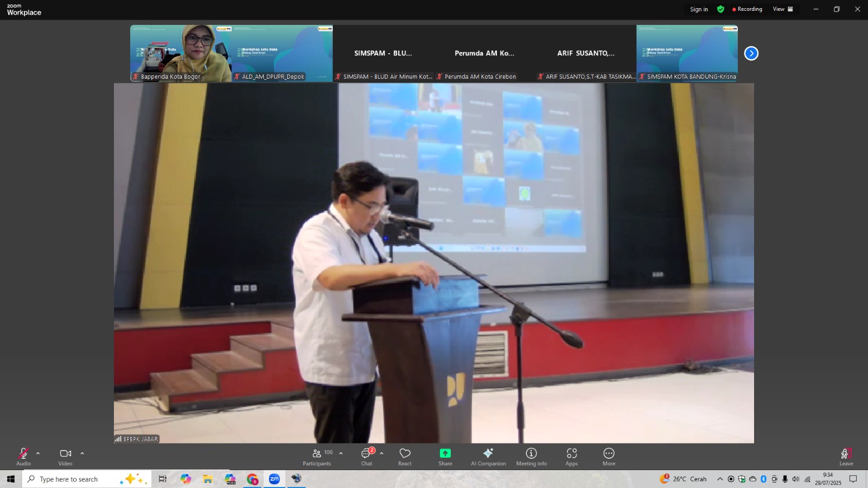This screenshot has height=488, width=868.
Task: Toggle camera with Video button
Action: click(65, 456)
